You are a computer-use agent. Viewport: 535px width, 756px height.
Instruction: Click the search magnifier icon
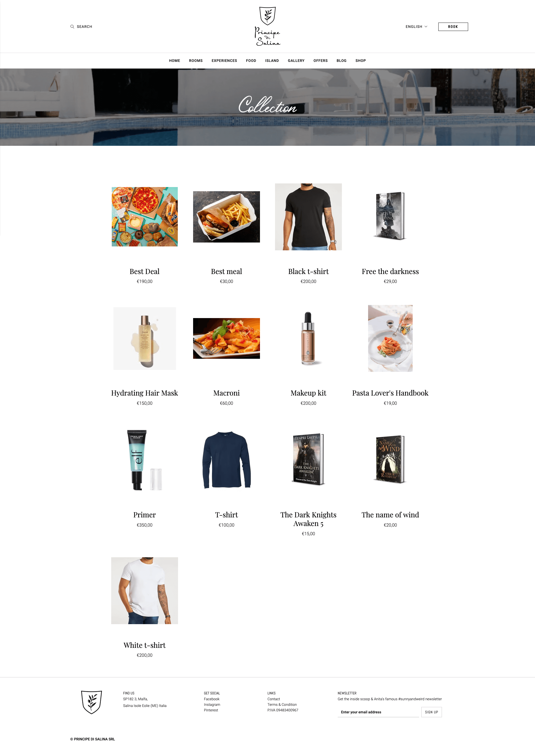click(x=72, y=27)
